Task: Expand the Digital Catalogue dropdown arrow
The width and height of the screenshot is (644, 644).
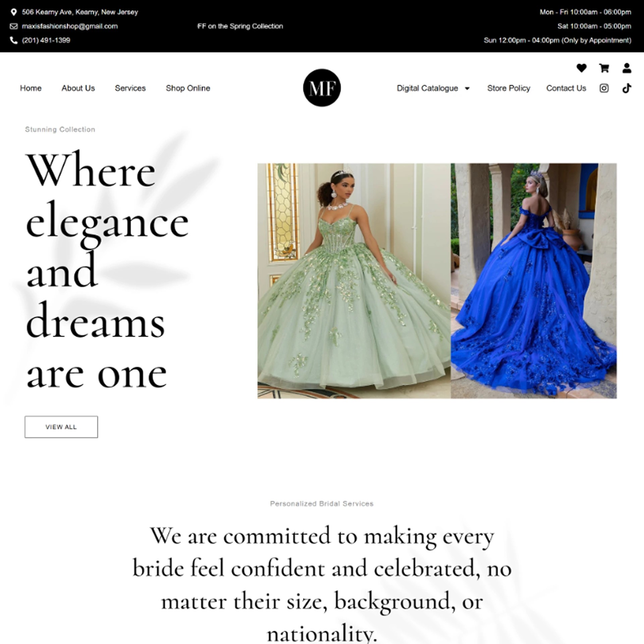Action: [467, 89]
